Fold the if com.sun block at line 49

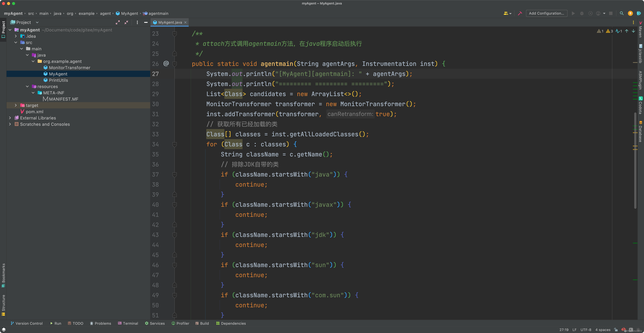pos(175,295)
